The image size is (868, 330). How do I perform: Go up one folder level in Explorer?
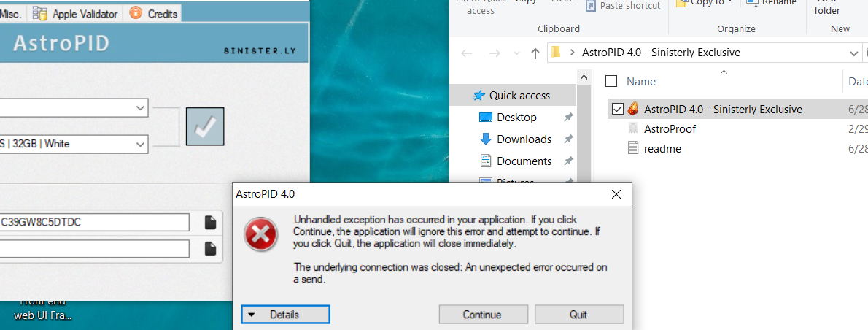(x=535, y=53)
